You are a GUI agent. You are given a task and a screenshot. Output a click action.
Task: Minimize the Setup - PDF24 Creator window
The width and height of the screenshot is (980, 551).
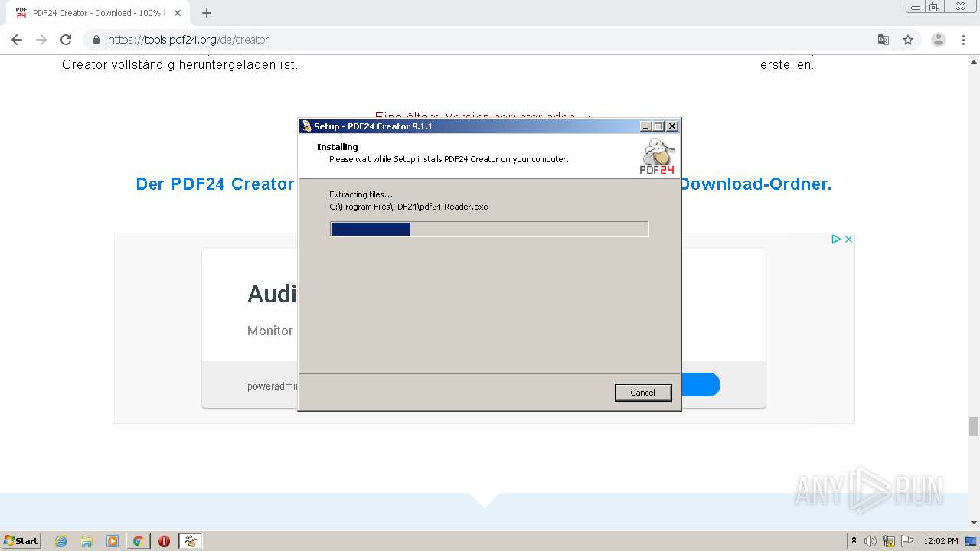click(x=645, y=126)
